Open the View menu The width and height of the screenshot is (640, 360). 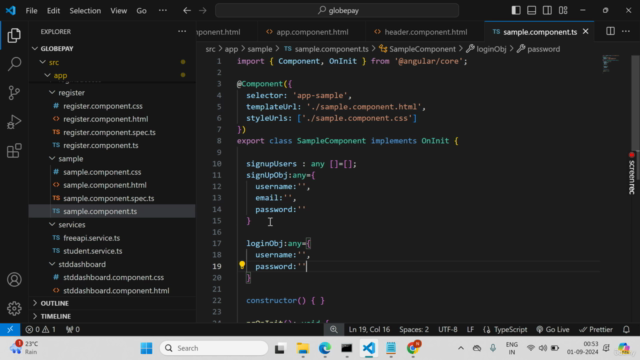[118, 11]
